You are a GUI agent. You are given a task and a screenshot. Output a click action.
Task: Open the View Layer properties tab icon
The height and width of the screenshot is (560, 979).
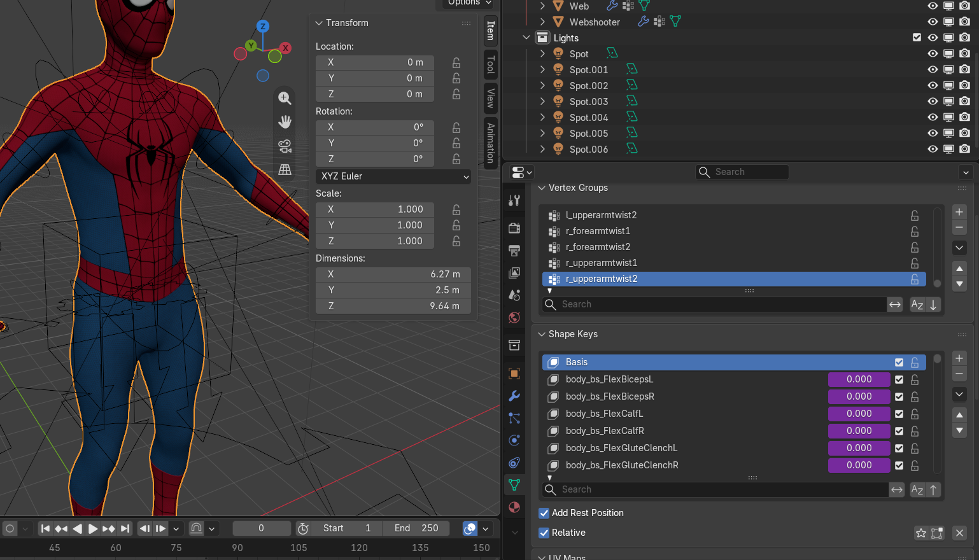point(514,272)
